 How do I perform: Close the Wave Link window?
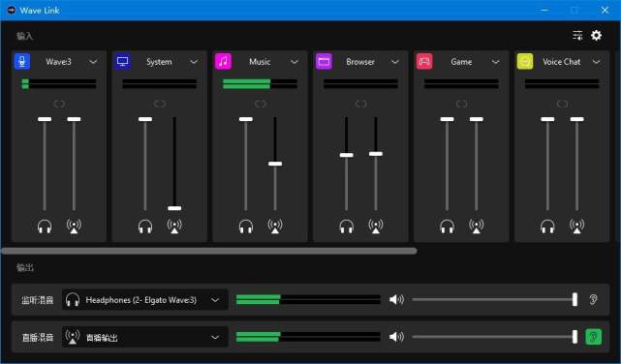(605, 10)
